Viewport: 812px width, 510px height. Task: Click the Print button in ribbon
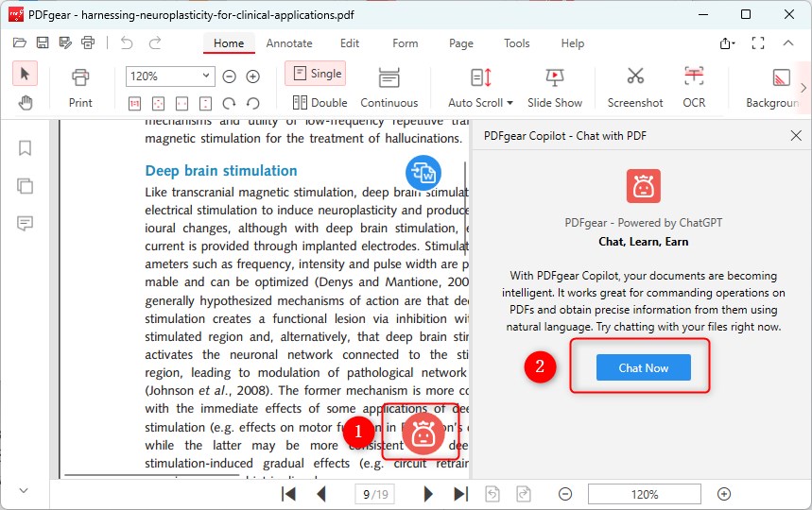80,87
